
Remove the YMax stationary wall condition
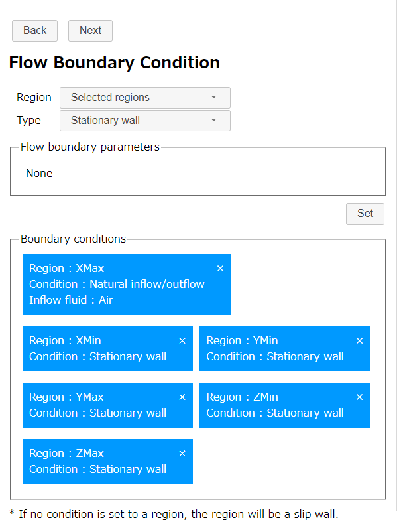point(182,397)
